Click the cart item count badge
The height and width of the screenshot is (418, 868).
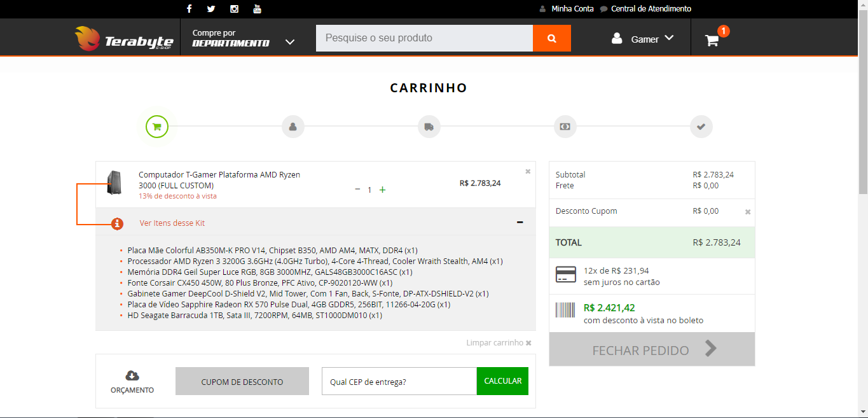point(723,31)
